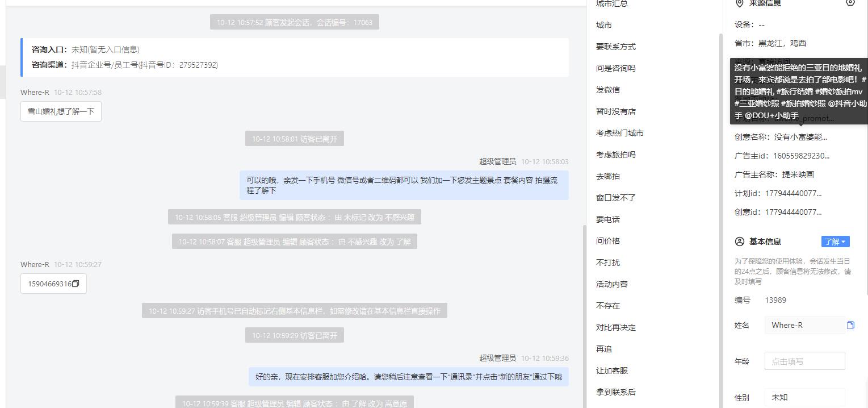Click the 姓名 field containing Where-R
Screen dimensions: 868x408
point(804,325)
